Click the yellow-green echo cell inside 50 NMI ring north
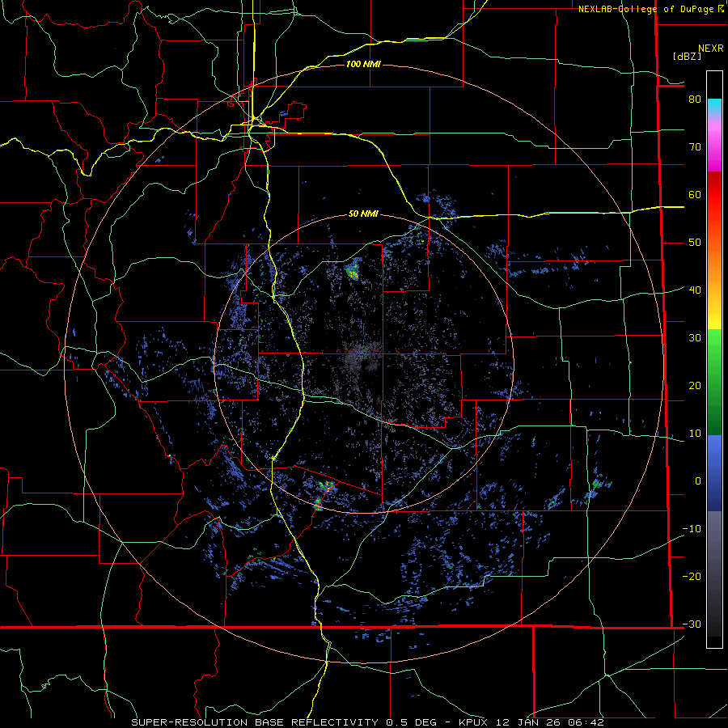Viewport: 728px width, 728px height. tap(353, 270)
